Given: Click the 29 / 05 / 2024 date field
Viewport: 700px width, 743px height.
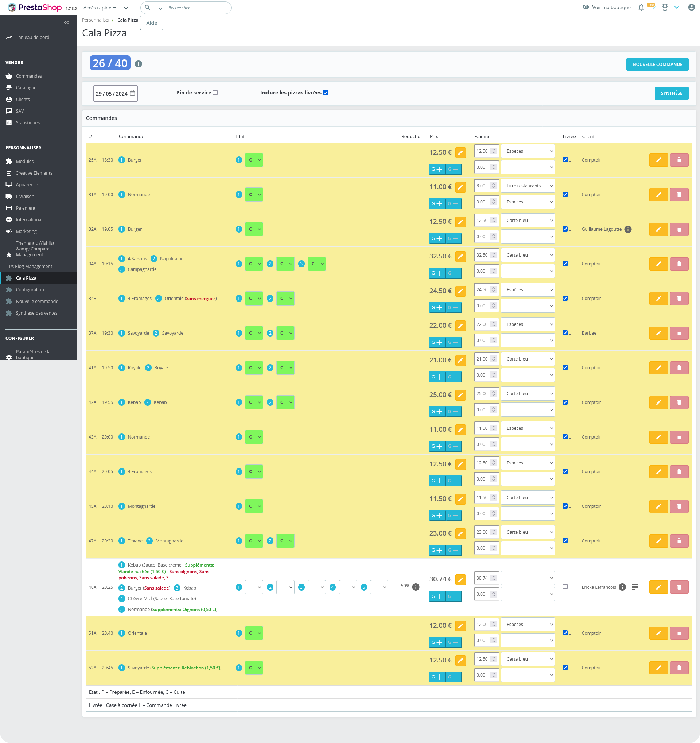Looking at the screenshot, I should pyautogui.click(x=116, y=93).
